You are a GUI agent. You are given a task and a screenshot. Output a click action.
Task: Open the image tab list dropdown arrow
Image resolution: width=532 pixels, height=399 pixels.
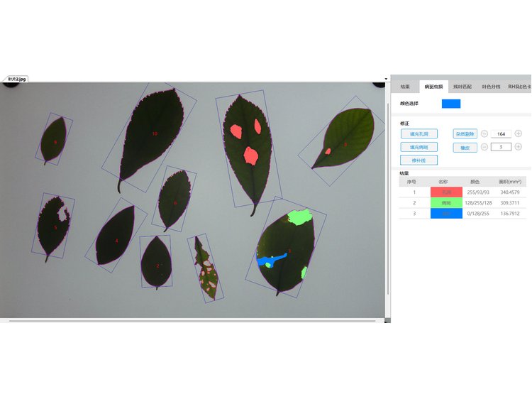coord(386,79)
